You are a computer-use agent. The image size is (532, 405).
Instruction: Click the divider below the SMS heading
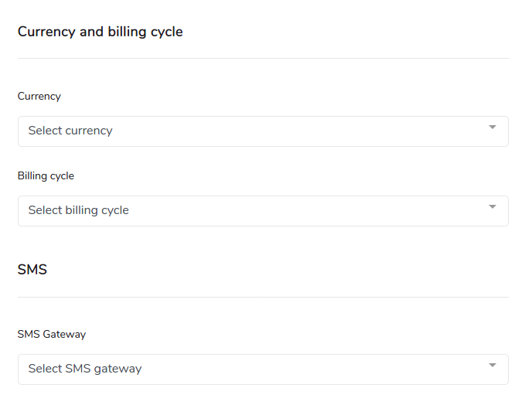coord(263,298)
